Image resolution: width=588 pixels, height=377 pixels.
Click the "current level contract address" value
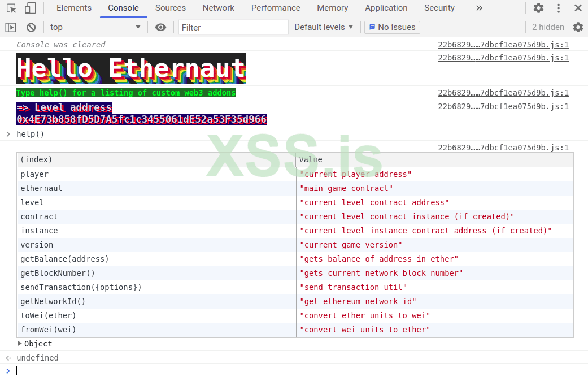click(374, 202)
